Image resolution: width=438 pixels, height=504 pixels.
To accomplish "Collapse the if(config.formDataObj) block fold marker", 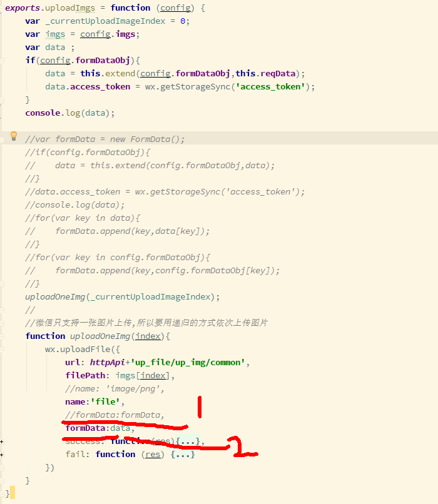I will tap(2, 61).
